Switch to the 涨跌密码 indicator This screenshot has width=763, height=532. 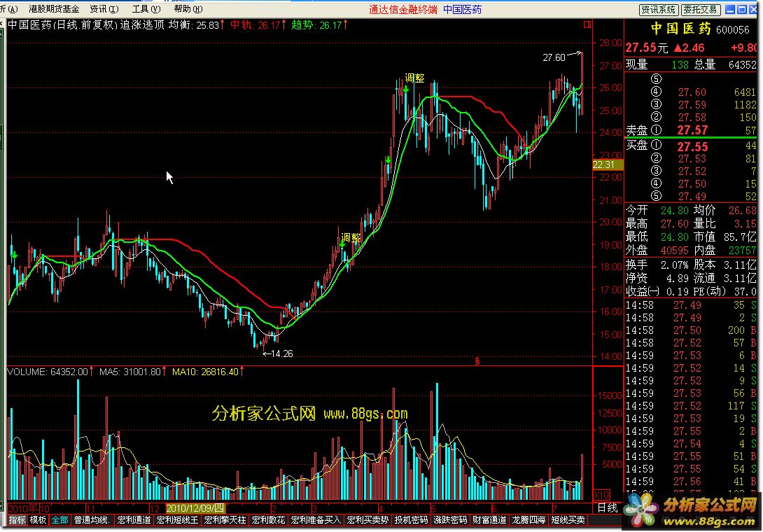click(450, 520)
